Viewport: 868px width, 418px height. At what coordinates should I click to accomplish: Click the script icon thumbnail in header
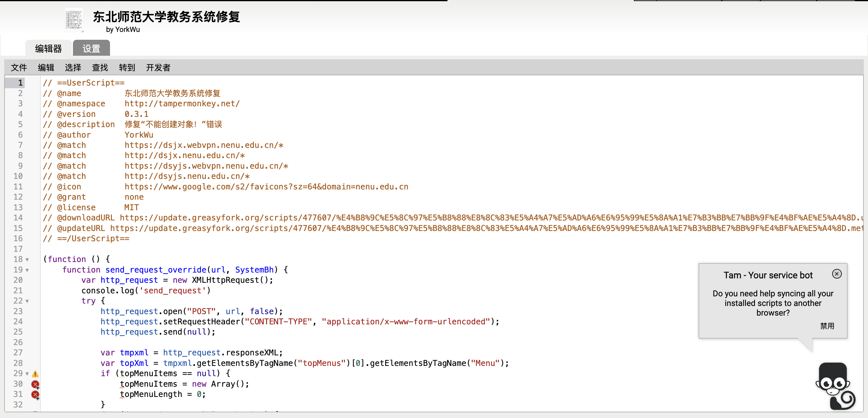pyautogui.click(x=74, y=20)
